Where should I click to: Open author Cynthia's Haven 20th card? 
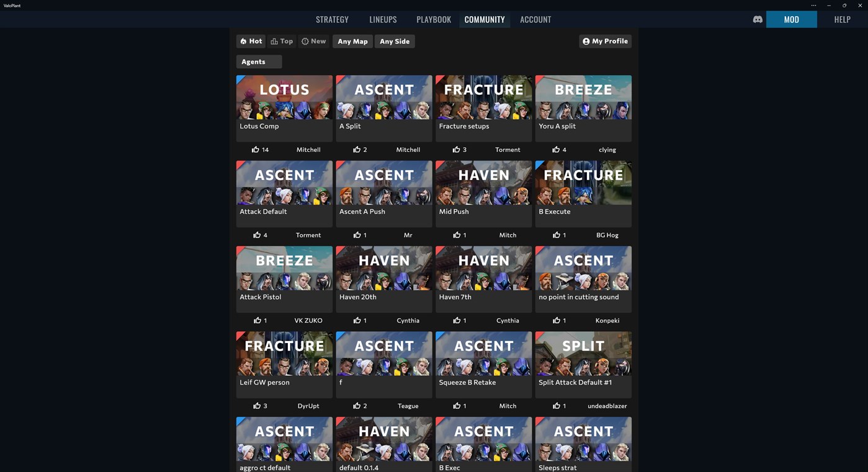pyautogui.click(x=383, y=279)
